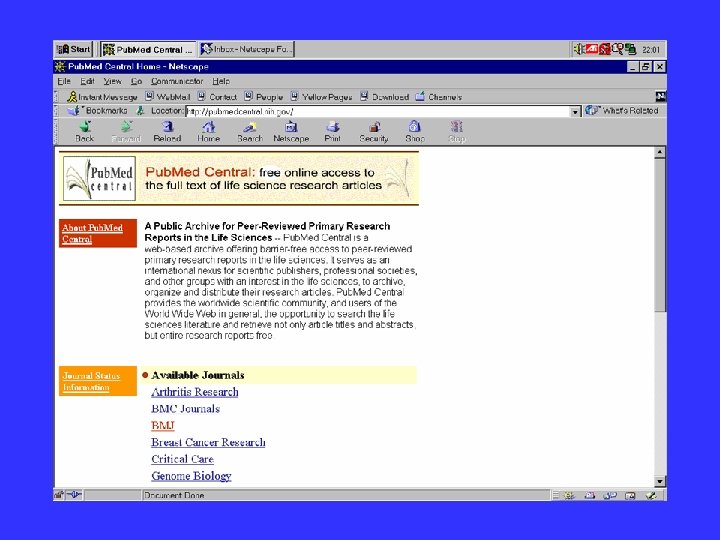Click the Windows Start button
This screenshot has width=720, height=540.
pos(74,49)
